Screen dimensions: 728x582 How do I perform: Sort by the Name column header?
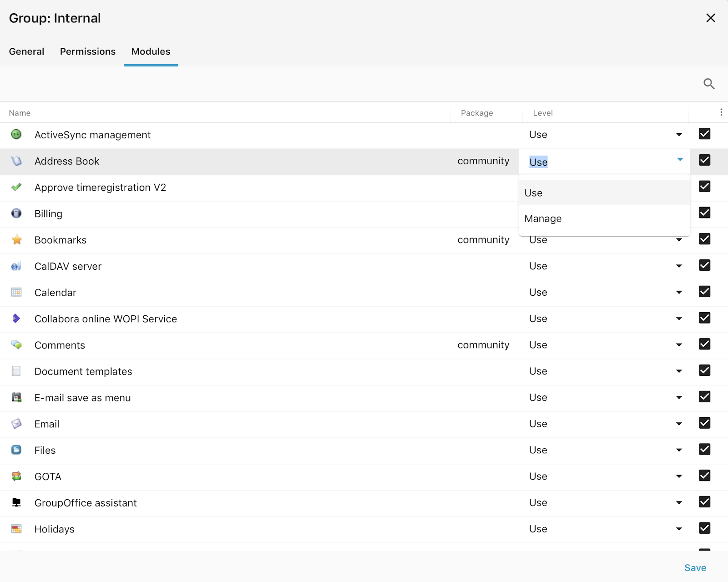(20, 113)
